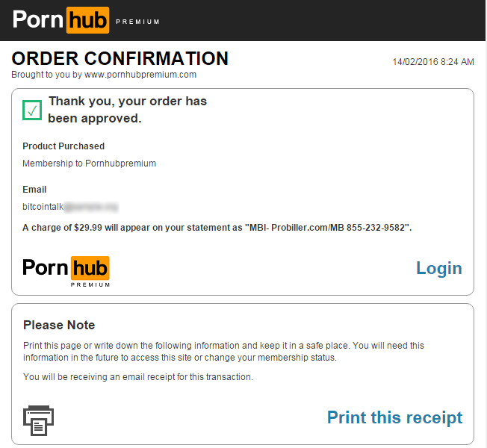Click Print this receipt link
The width and height of the screenshot is (487, 448).
point(395,417)
